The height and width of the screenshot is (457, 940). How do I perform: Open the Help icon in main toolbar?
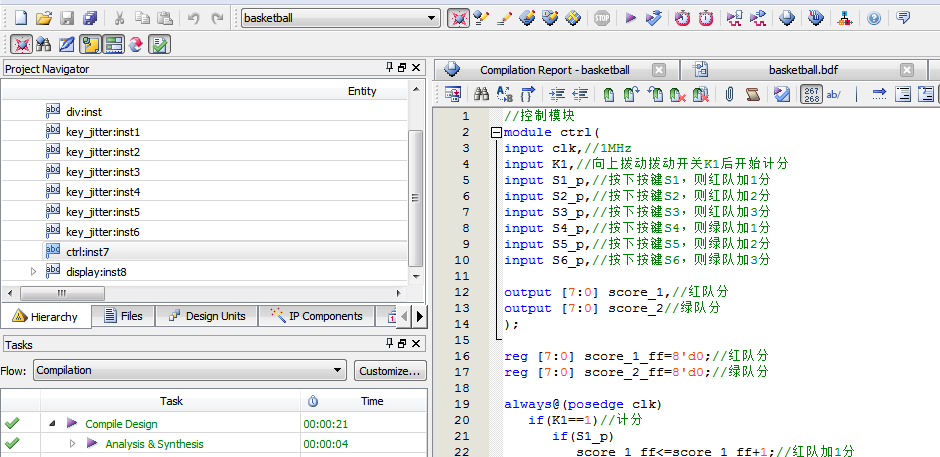(x=874, y=18)
